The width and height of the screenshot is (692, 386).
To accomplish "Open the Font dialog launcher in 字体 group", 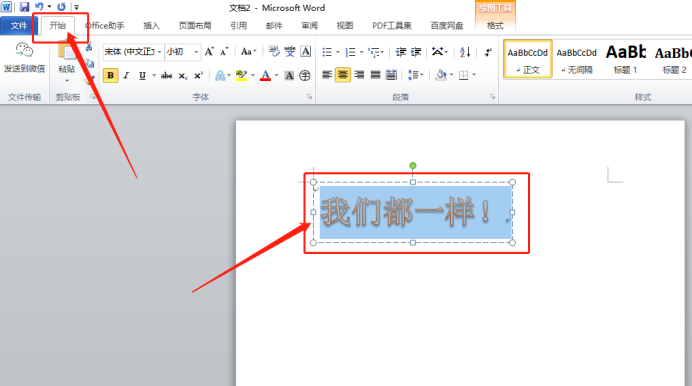I will pos(309,97).
